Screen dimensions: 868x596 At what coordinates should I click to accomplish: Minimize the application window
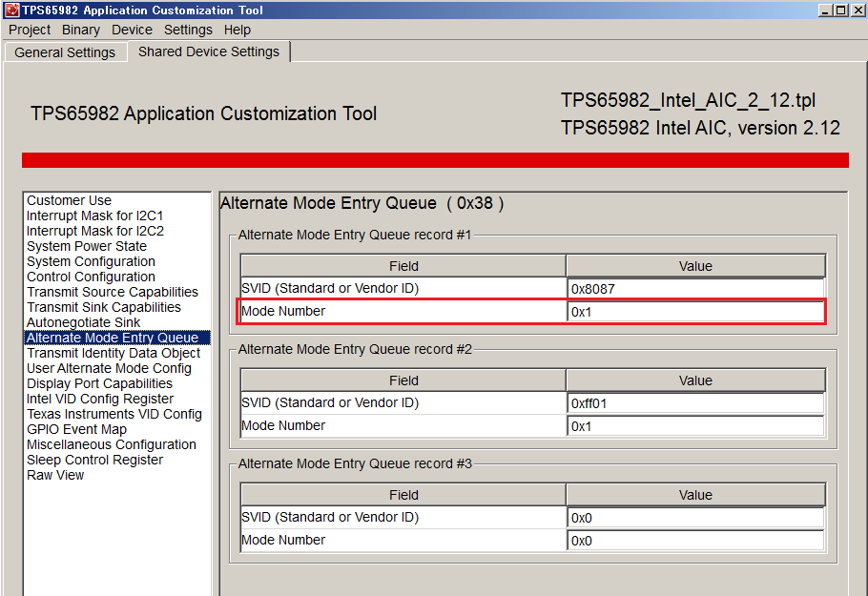tap(825, 10)
